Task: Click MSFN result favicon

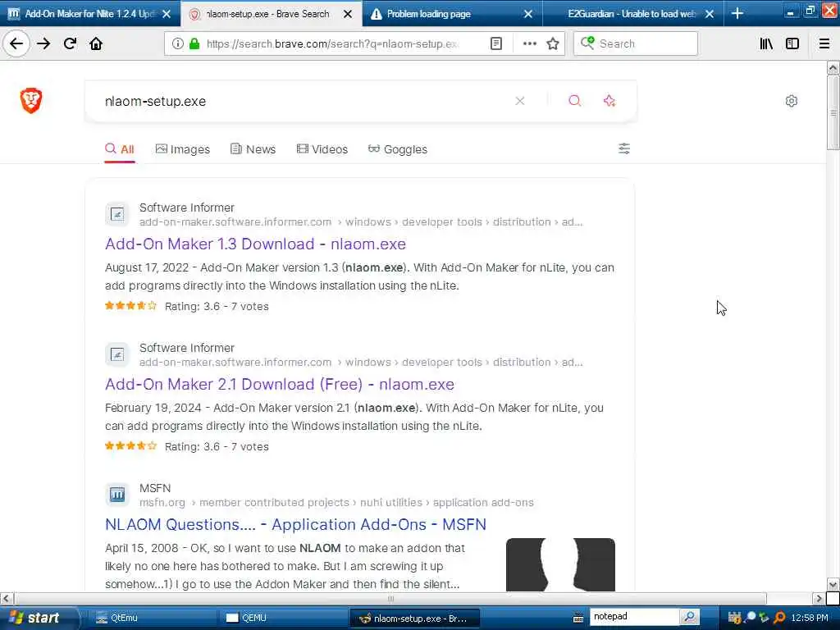Action: 116,495
